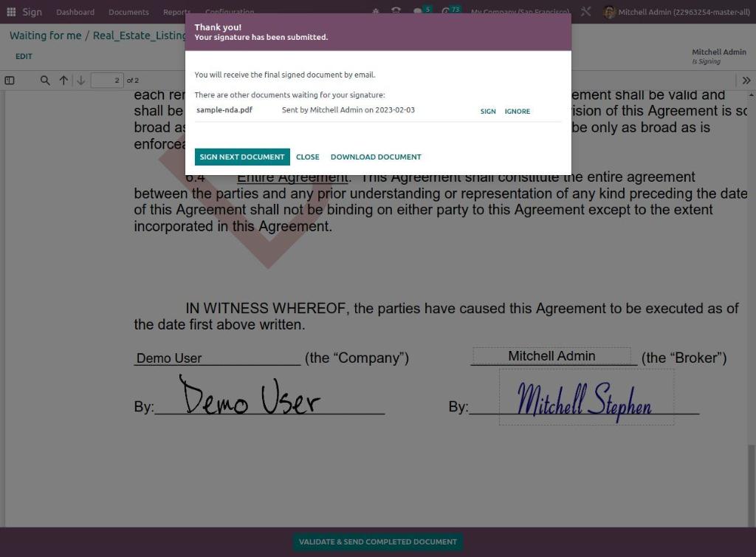The height and width of the screenshot is (557, 756).
Task: Click SIGN NEXT DOCUMENT button
Action: tap(242, 157)
